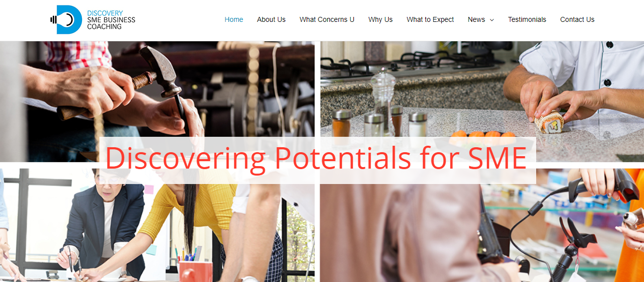The height and width of the screenshot is (282, 644).
Task: Go to the About Us page
Action: tap(271, 19)
